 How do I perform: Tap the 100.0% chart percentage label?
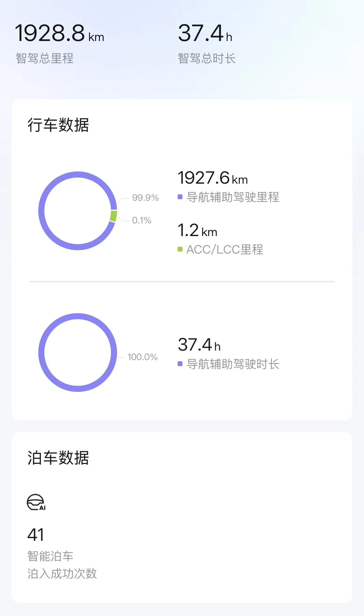pos(142,357)
